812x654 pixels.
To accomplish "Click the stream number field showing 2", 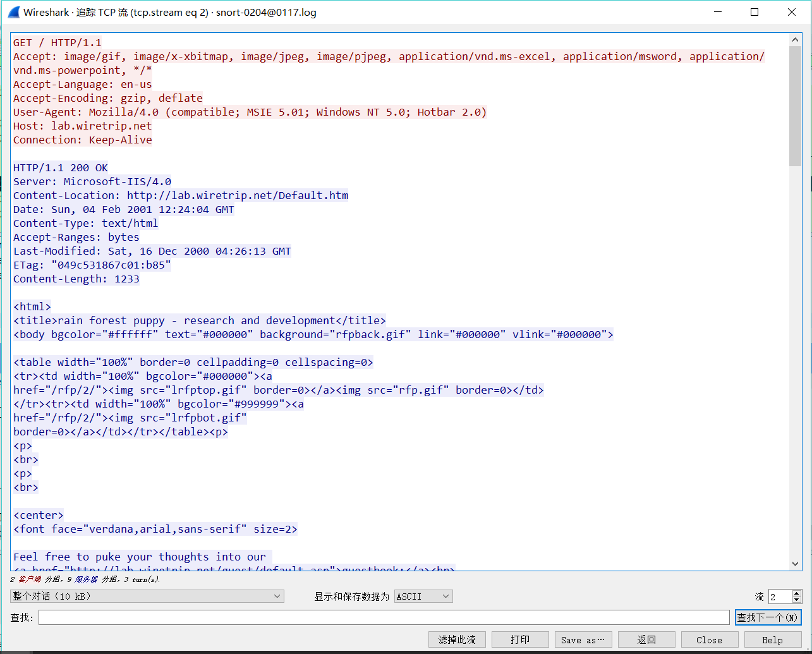I will [779, 596].
